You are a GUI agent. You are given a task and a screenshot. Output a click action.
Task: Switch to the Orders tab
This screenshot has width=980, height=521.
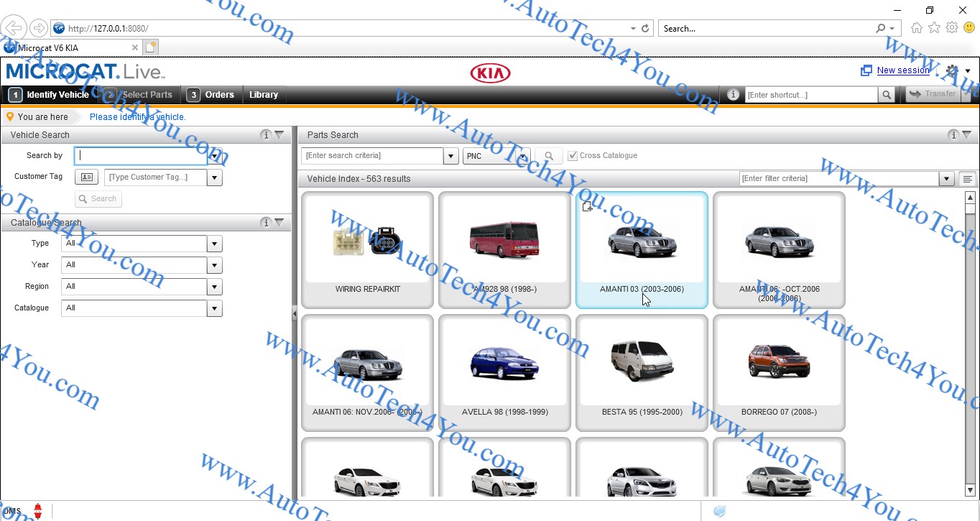click(212, 95)
